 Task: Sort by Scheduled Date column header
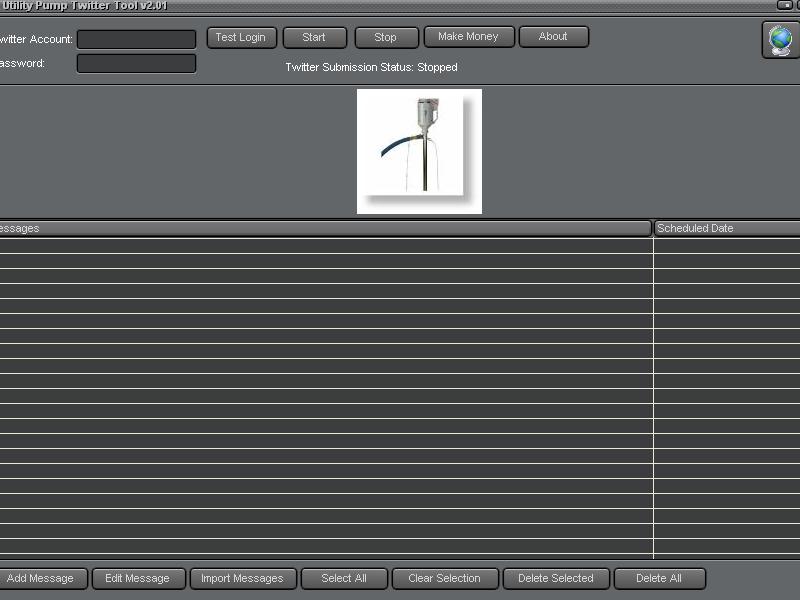(727, 228)
